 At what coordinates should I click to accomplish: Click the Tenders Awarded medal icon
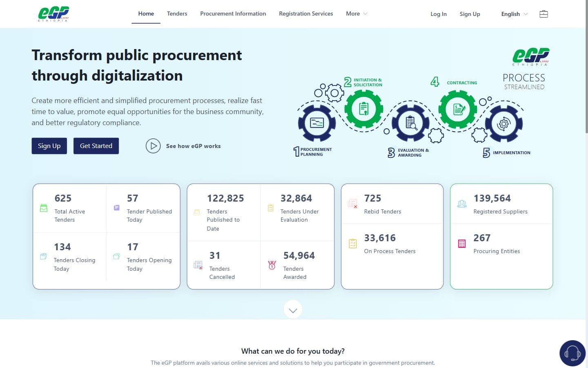pyautogui.click(x=272, y=265)
